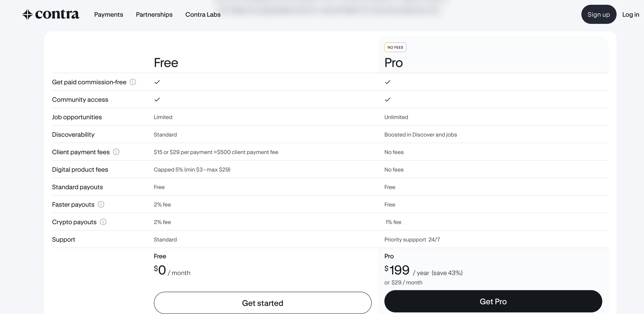This screenshot has width=644, height=314.
Task: Open Contra Labs from the navbar
Action: coord(203,15)
